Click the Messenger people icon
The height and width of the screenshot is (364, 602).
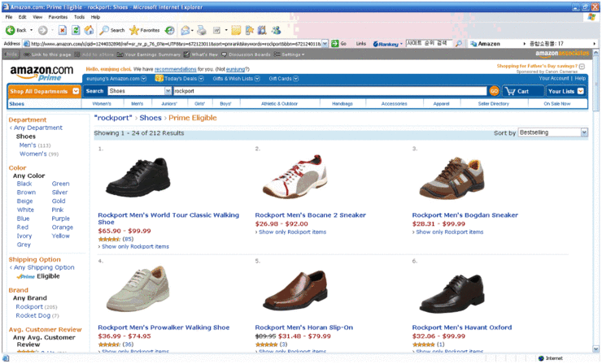click(x=276, y=30)
